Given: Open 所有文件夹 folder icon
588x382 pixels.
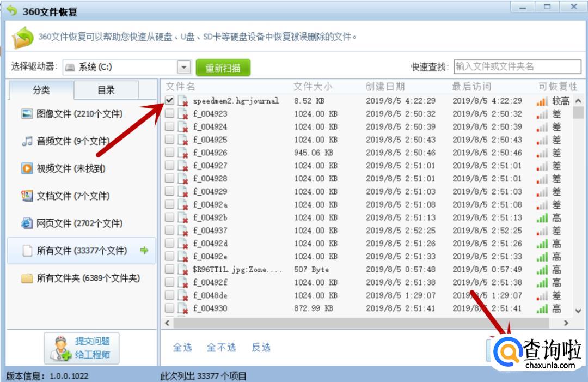Looking at the screenshot, I should point(27,278).
